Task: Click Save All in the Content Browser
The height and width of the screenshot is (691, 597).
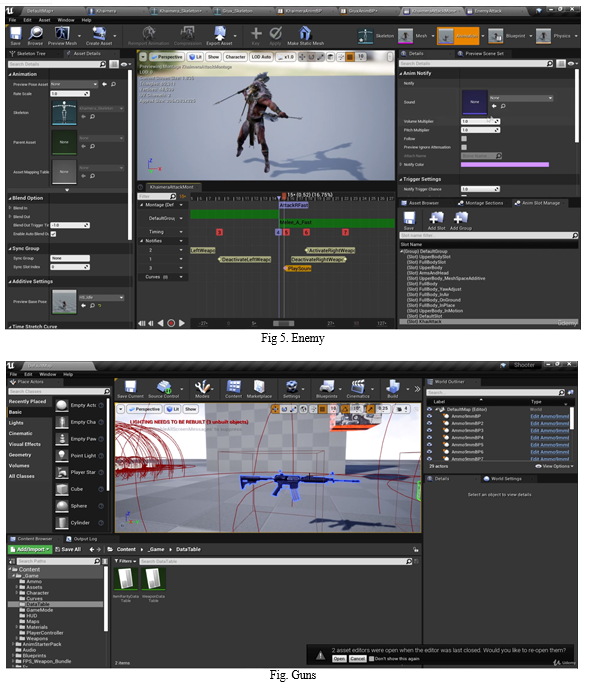Action: coord(68,549)
